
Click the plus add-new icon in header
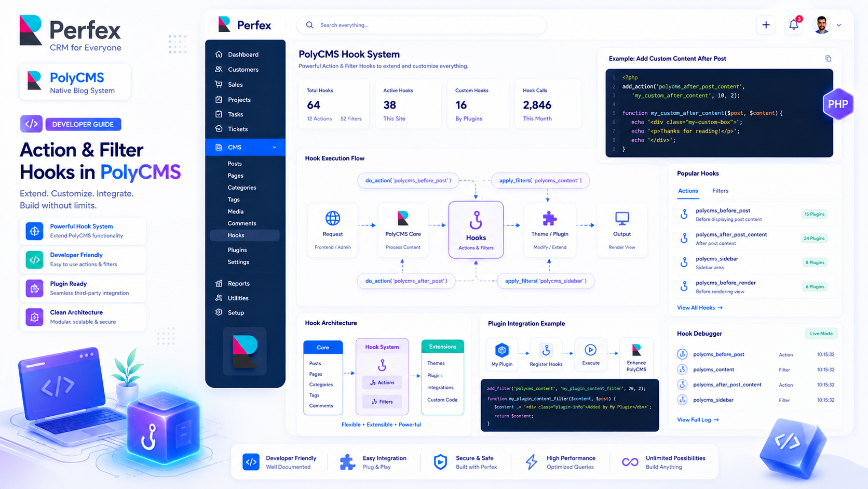click(x=766, y=25)
